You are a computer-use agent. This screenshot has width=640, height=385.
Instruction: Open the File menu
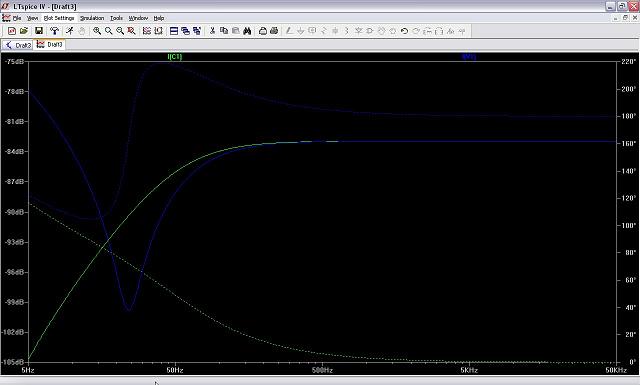(17, 18)
